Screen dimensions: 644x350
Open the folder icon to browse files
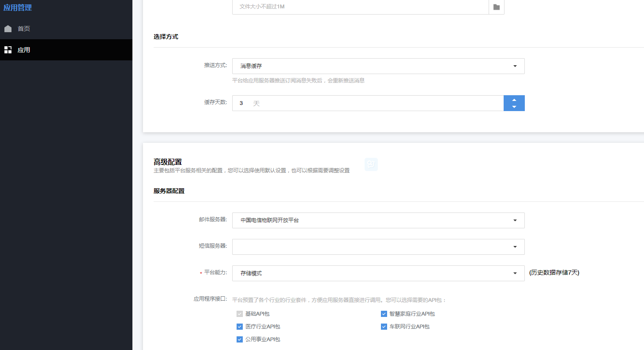click(x=496, y=7)
